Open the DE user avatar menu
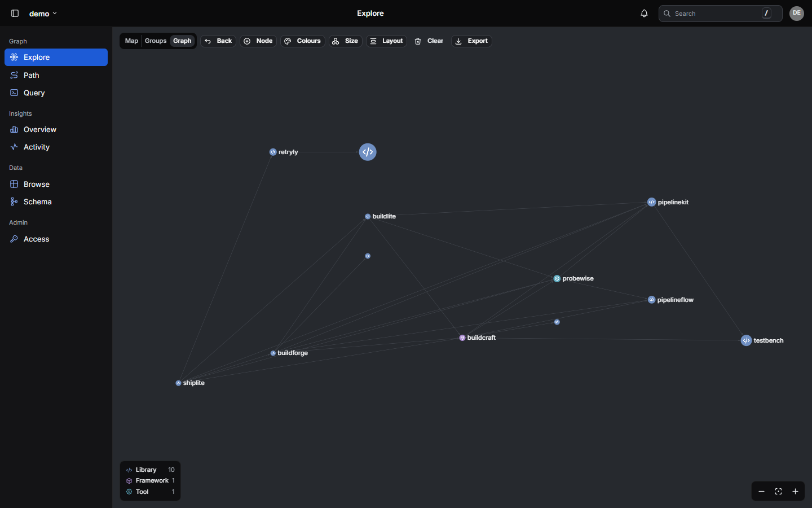Image resolution: width=812 pixels, height=508 pixels. (796, 14)
